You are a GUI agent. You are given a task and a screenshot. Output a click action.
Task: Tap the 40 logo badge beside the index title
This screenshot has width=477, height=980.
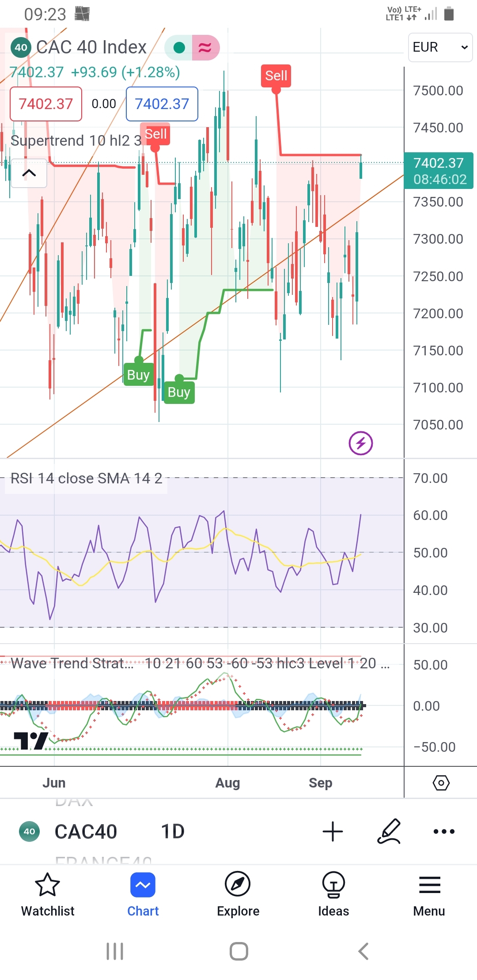(x=21, y=47)
